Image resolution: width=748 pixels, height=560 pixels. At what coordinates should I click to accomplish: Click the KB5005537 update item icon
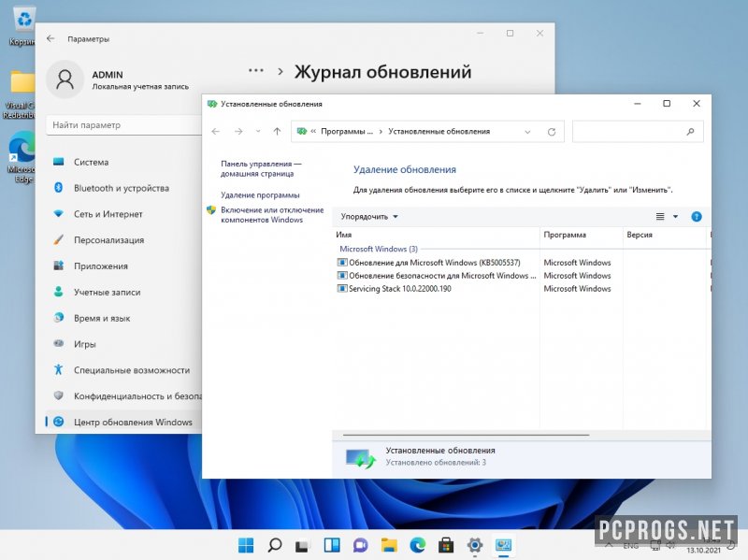coord(342,263)
